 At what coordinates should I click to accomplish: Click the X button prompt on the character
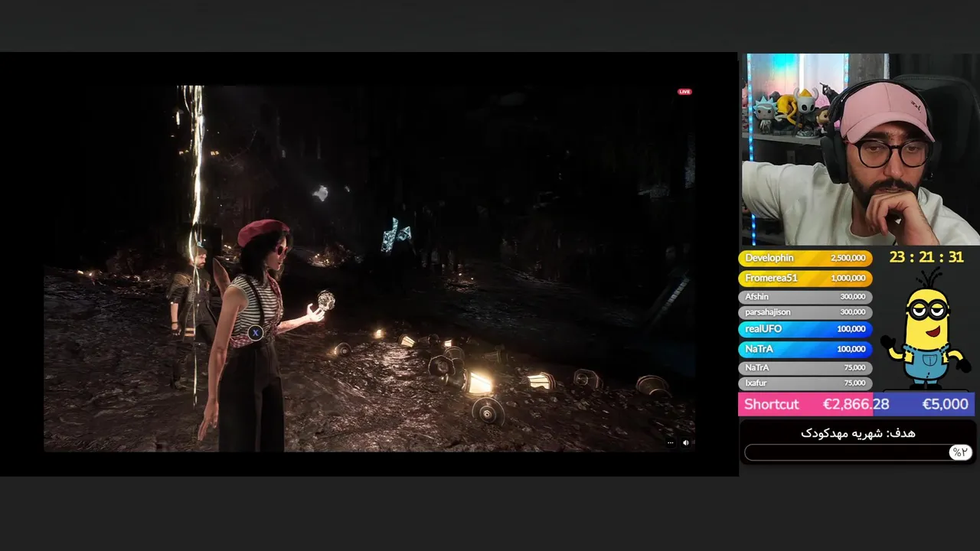[x=256, y=332]
